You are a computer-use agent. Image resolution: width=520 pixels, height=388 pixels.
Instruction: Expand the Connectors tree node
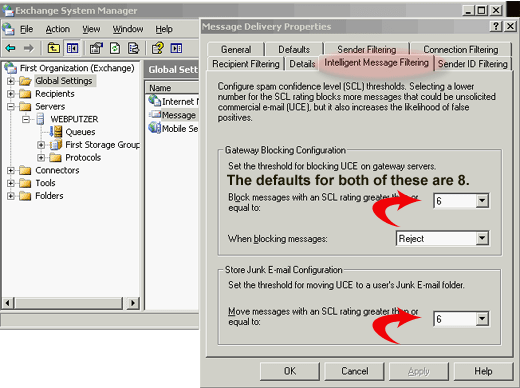click(x=11, y=170)
